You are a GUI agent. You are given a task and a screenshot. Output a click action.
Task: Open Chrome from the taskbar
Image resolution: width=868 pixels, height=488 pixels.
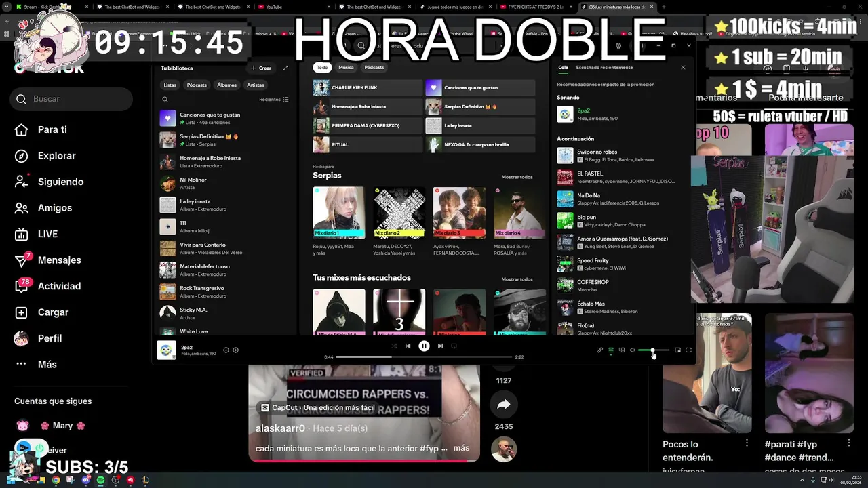(56, 480)
